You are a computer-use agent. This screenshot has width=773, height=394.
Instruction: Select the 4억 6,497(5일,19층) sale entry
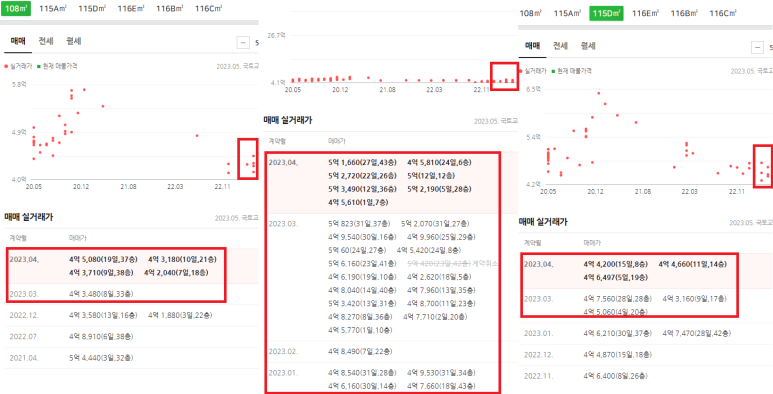(x=616, y=278)
